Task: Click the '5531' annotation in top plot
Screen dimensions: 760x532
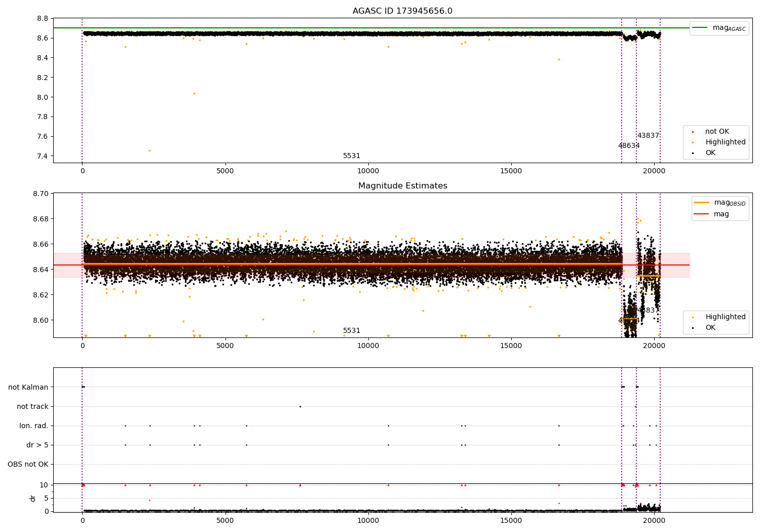Action: [x=352, y=156]
